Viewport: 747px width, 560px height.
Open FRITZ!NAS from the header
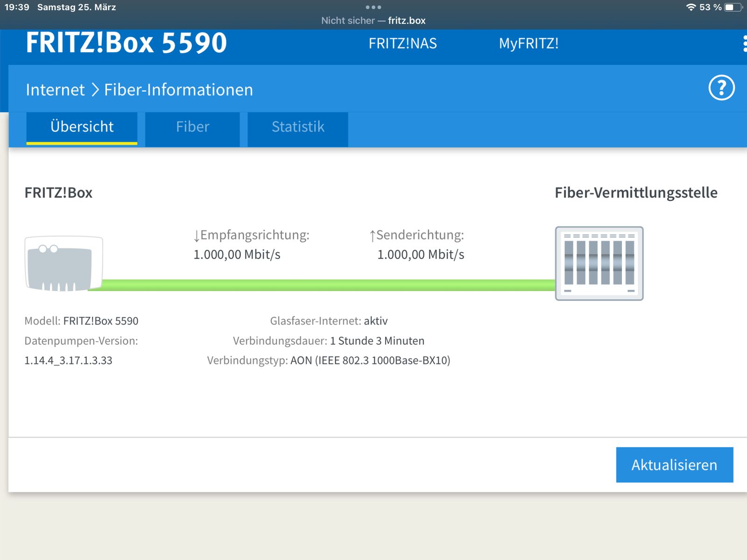pyautogui.click(x=402, y=43)
